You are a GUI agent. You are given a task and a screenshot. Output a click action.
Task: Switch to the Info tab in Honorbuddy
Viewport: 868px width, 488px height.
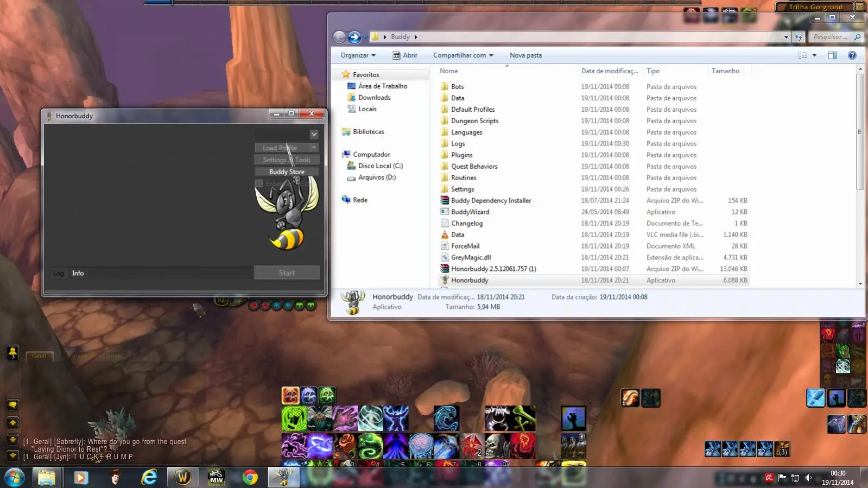78,273
